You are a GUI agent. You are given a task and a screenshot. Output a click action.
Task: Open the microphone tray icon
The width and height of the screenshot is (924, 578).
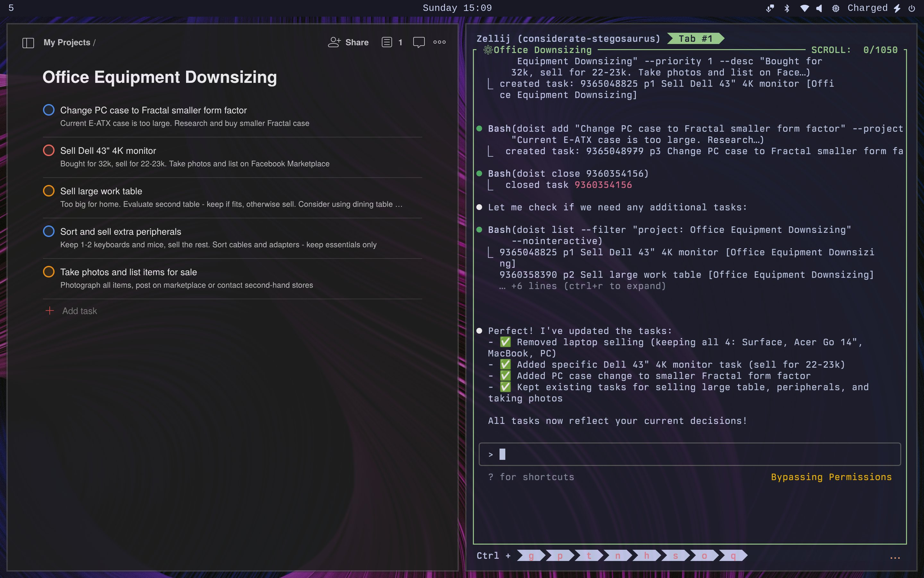coord(770,8)
